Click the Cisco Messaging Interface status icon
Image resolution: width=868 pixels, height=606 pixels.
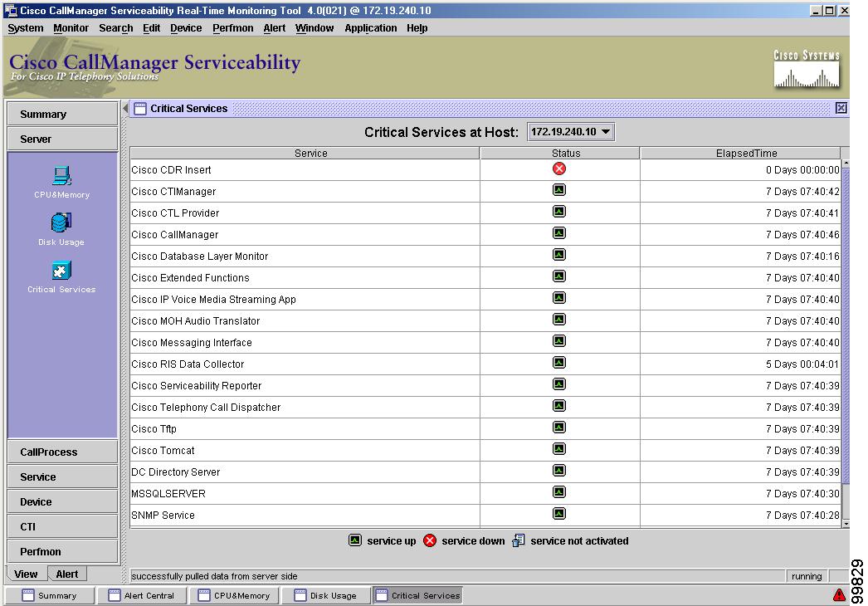559,341
